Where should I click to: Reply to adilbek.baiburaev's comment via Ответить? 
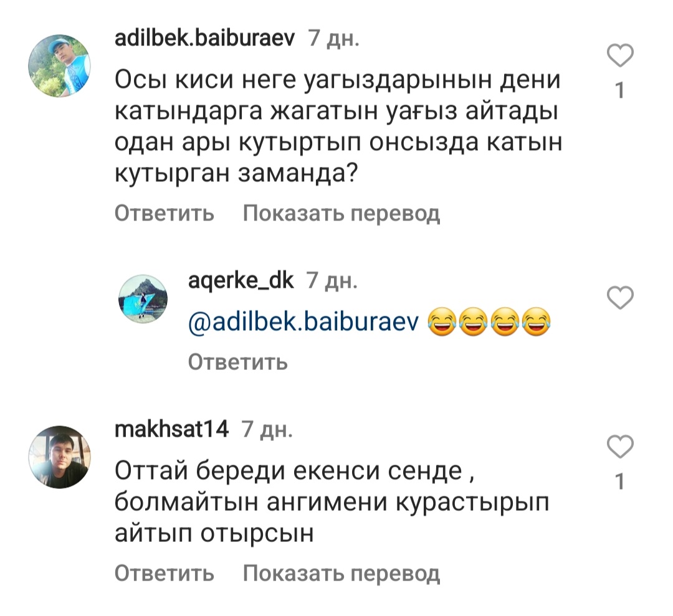coord(165,213)
